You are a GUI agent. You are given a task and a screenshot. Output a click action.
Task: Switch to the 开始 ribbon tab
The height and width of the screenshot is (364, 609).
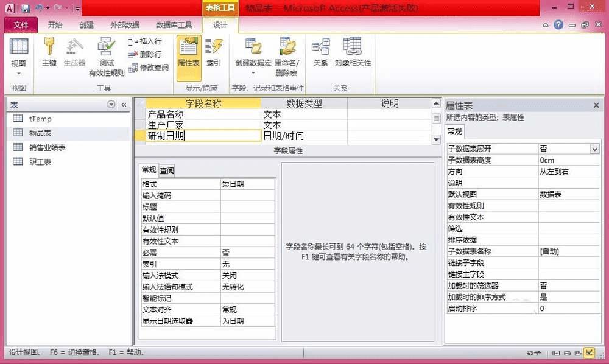click(55, 25)
